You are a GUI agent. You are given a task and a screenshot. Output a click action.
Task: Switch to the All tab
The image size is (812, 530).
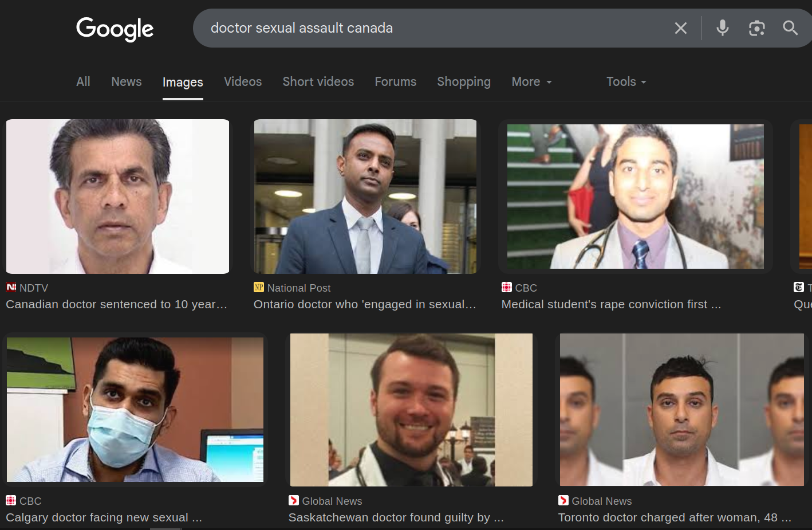click(83, 82)
